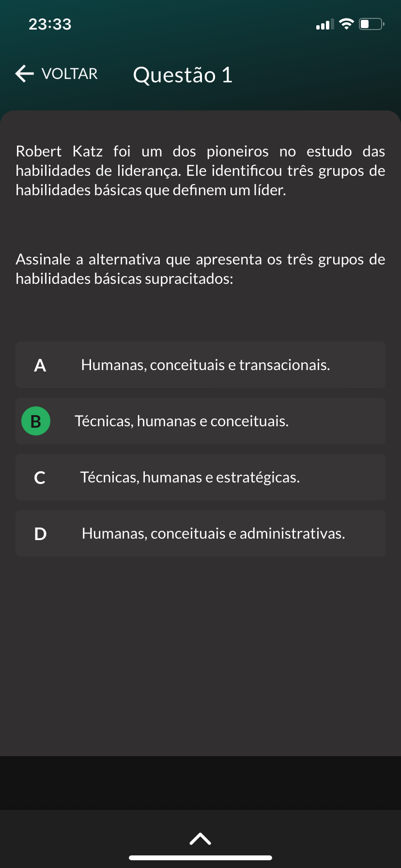Choose option letter D
This screenshot has width=401, height=868.
[x=40, y=534]
